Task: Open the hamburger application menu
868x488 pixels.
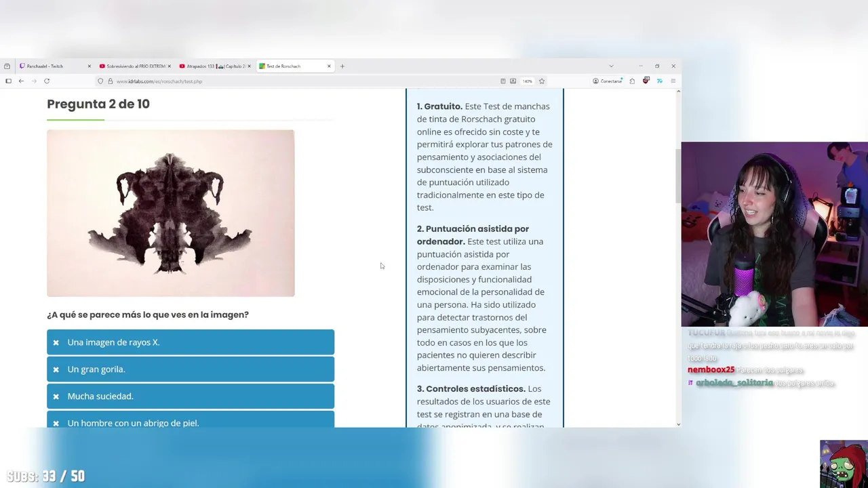Action: tap(673, 81)
